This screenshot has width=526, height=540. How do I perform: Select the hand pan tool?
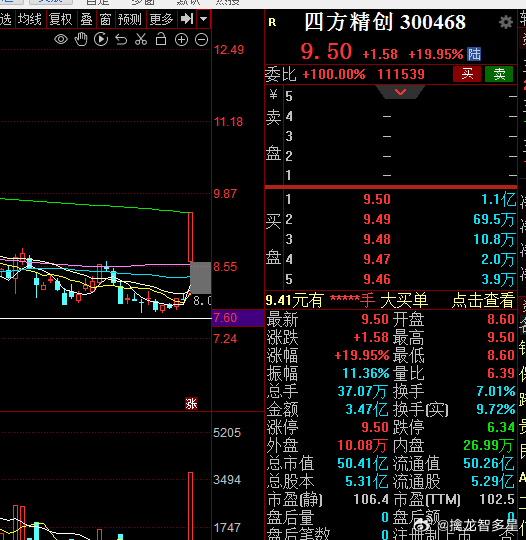tap(81, 39)
